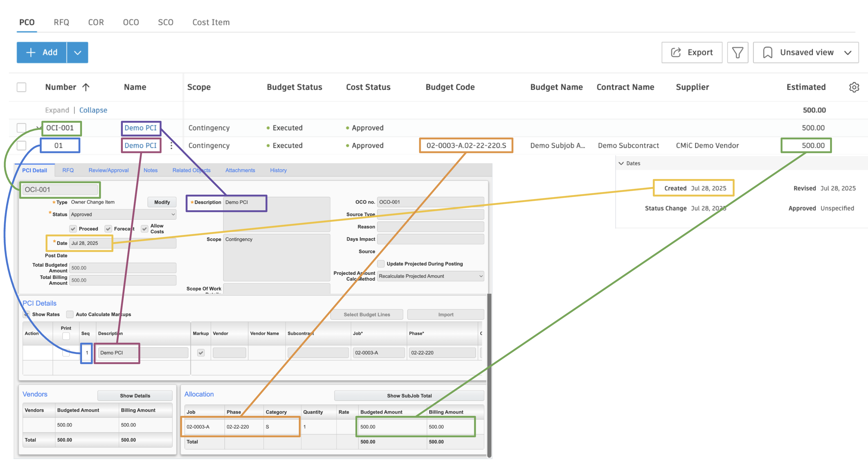Open Projected Amount Calc Method dropdown
868x460 pixels.
coord(430,276)
